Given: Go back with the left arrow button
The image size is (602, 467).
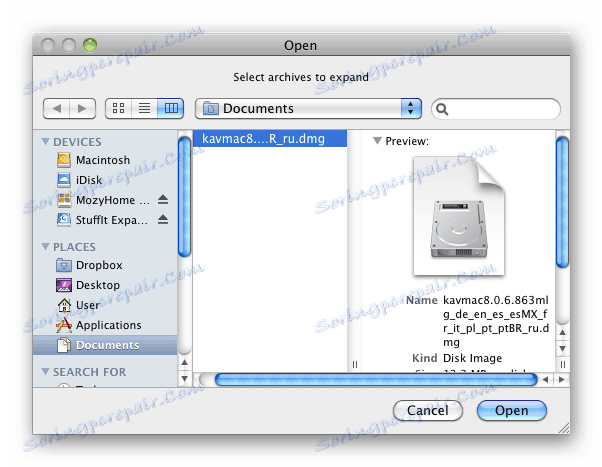Looking at the screenshot, I should tap(56, 109).
